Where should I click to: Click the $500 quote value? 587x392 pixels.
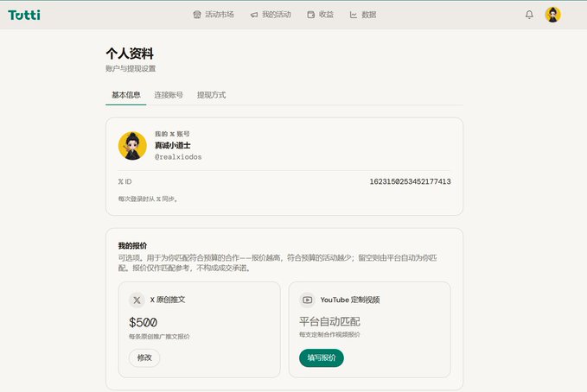pos(143,322)
